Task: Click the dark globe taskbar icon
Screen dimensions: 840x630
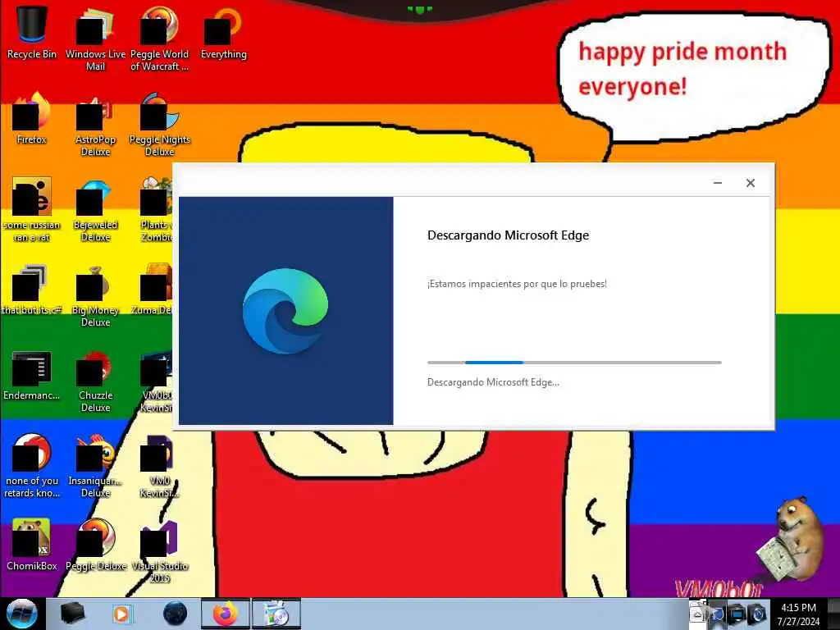Action: click(x=175, y=614)
